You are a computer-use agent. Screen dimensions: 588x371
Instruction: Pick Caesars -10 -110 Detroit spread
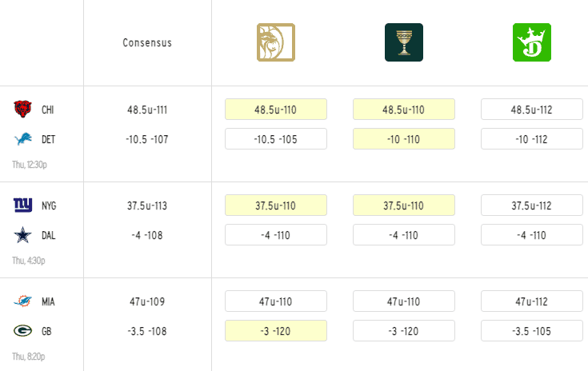point(404,139)
